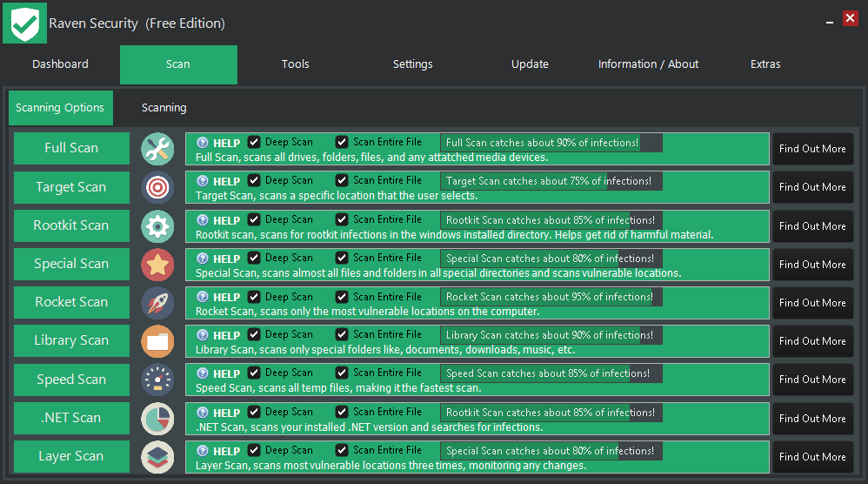Open the Scanning sub-tab
The image size is (868, 484).
click(x=164, y=108)
